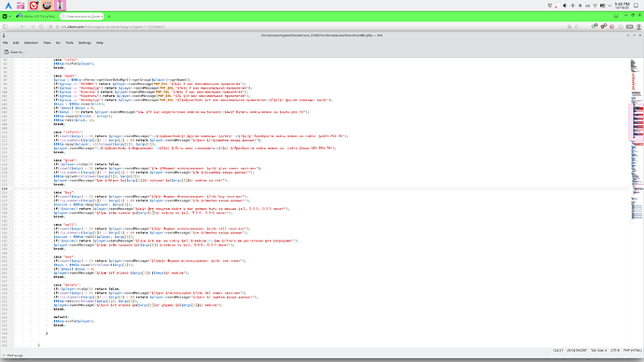
Task: Open the dark-red badge extension icon
Action: [603, 26]
